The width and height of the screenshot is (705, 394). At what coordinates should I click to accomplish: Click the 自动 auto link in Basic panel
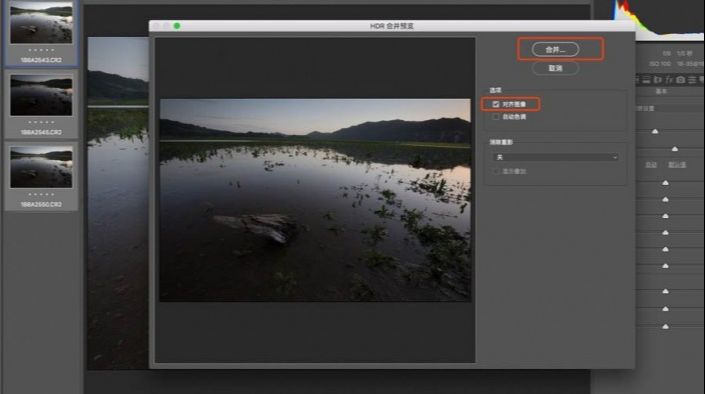[x=651, y=165]
